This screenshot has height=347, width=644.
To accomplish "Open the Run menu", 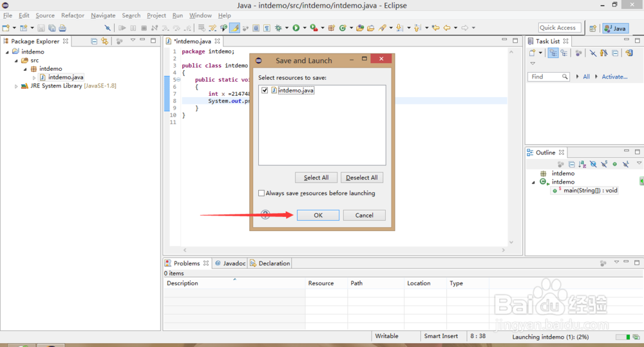I will pyautogui.click(x=178, y=15).
